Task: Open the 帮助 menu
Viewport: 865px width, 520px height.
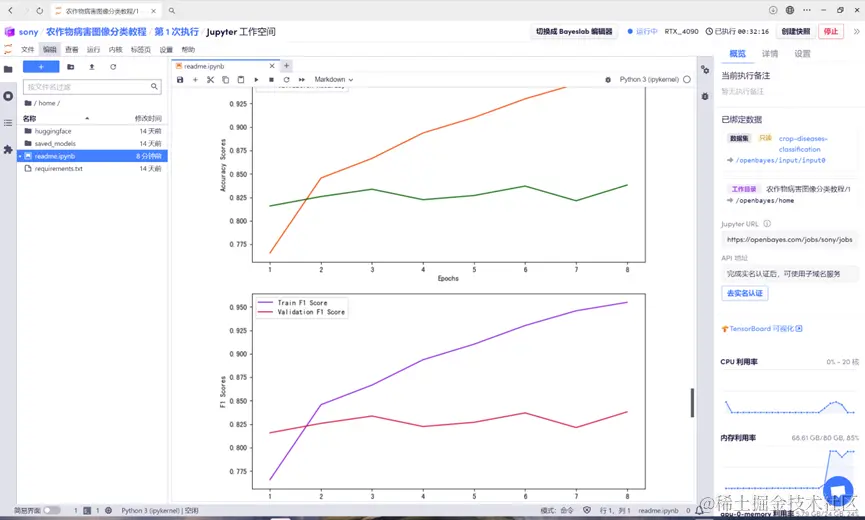Action: click(188, 50)
